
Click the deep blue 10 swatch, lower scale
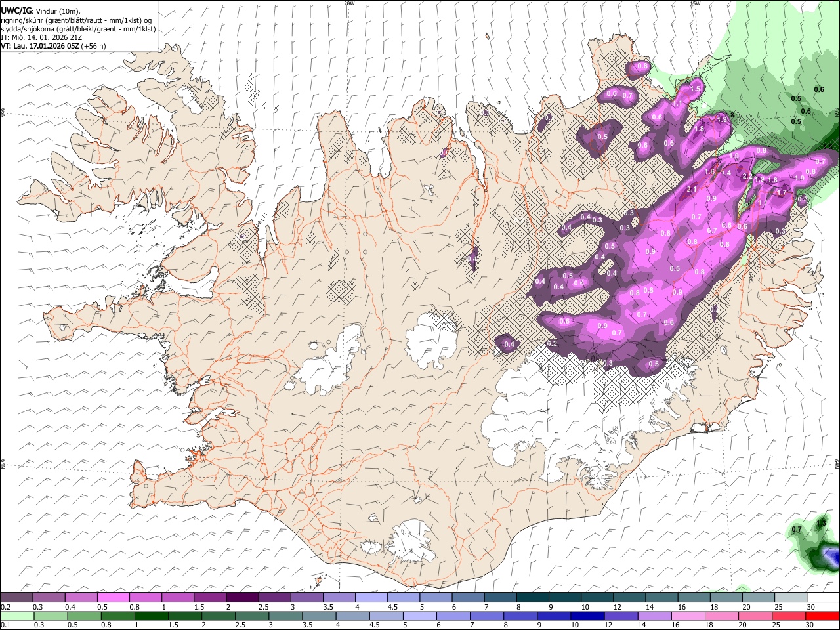587,616
